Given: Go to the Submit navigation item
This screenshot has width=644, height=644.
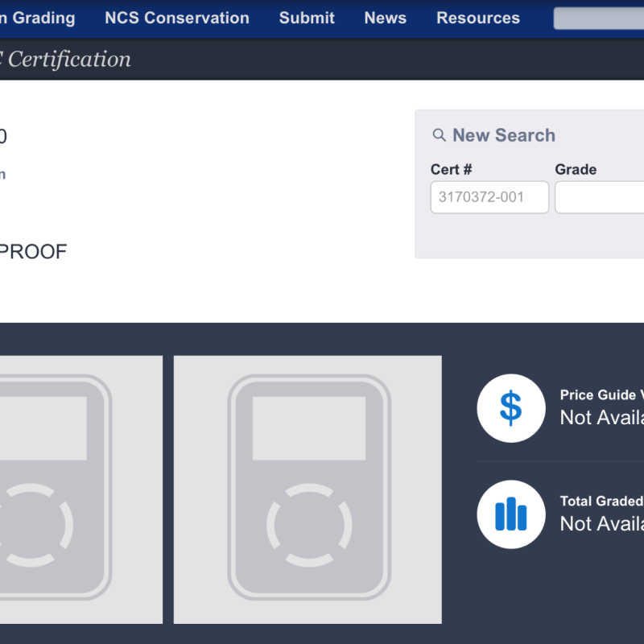Looking at the screenshot, I should pos(307,18).
